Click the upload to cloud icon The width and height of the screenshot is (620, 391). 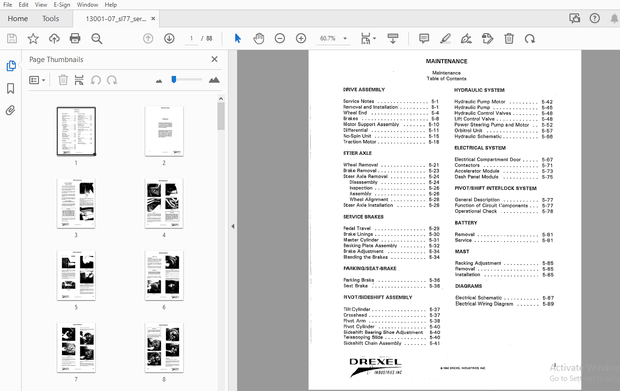click(54, 38)
